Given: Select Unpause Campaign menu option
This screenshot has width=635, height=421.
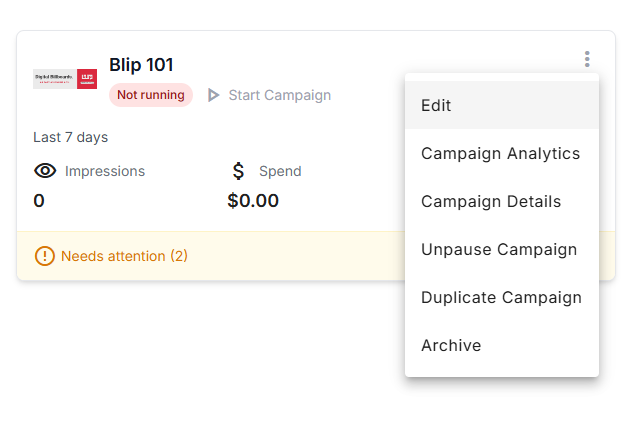Looking at the screenshot, I should point(502,249).
